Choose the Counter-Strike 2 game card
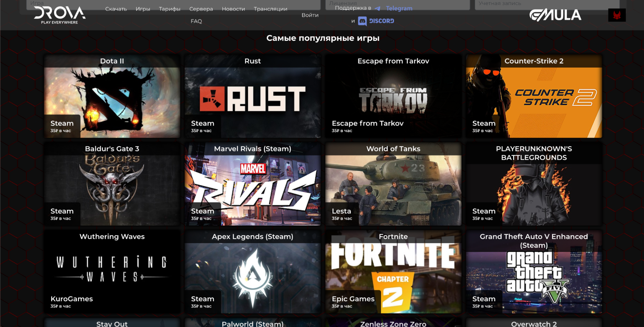 click(534, 96)
